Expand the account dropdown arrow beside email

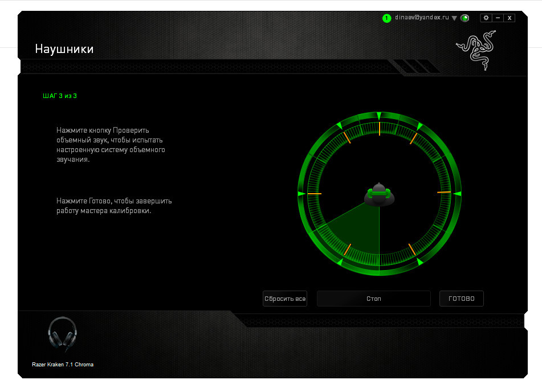[x=454, y=18]
